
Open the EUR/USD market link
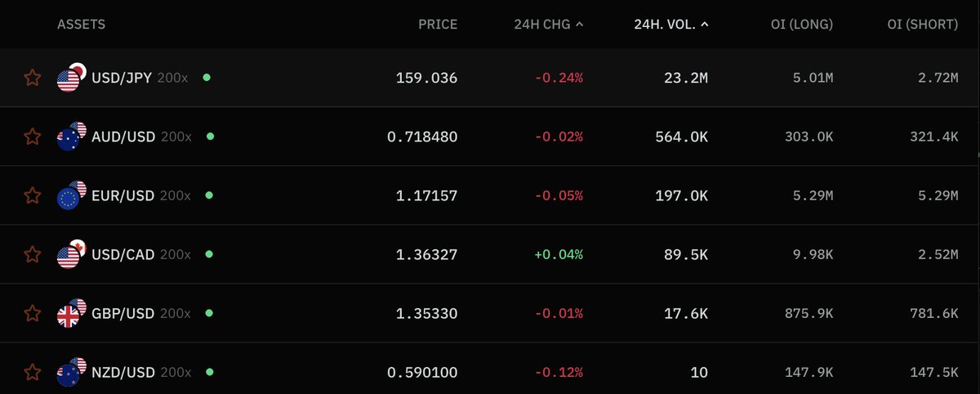coord(122,196)
